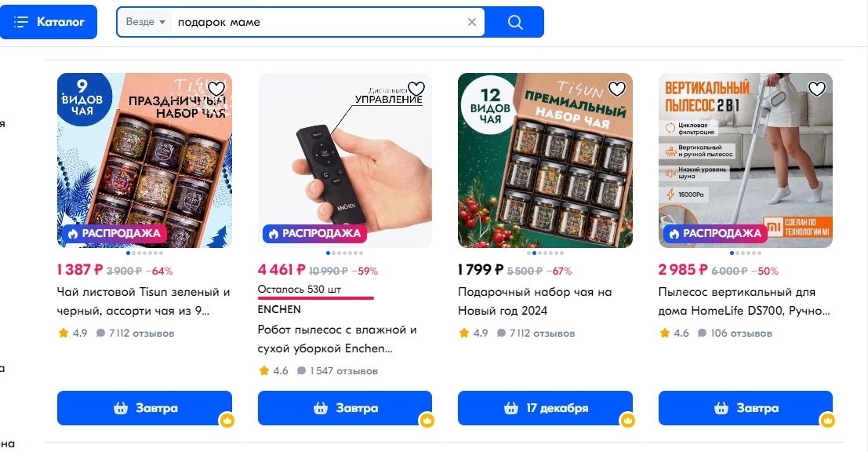Click the yellow badge on the vacuum's Завтра button
The image size is (868, 452).
click(x=826, y=420)
